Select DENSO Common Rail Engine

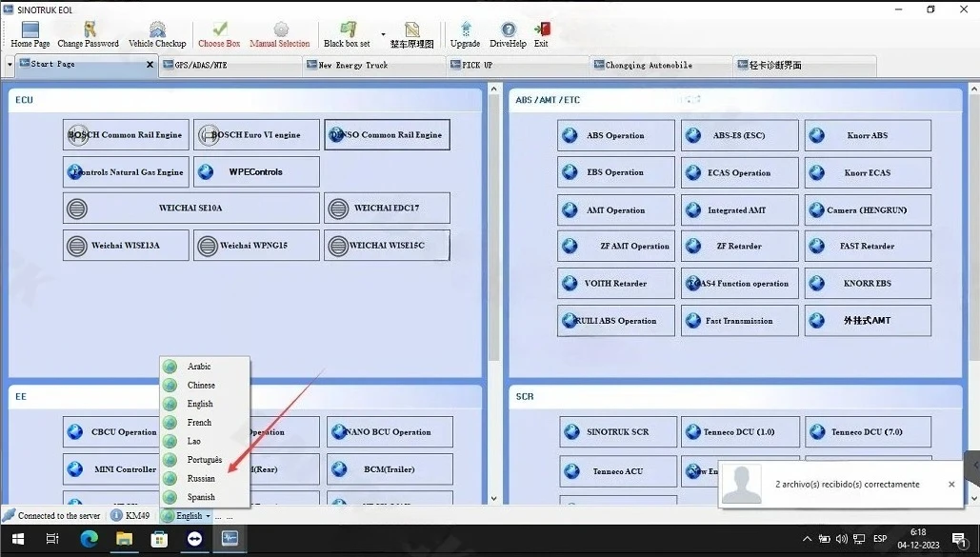pyautogui.click(x=387, y=135)
